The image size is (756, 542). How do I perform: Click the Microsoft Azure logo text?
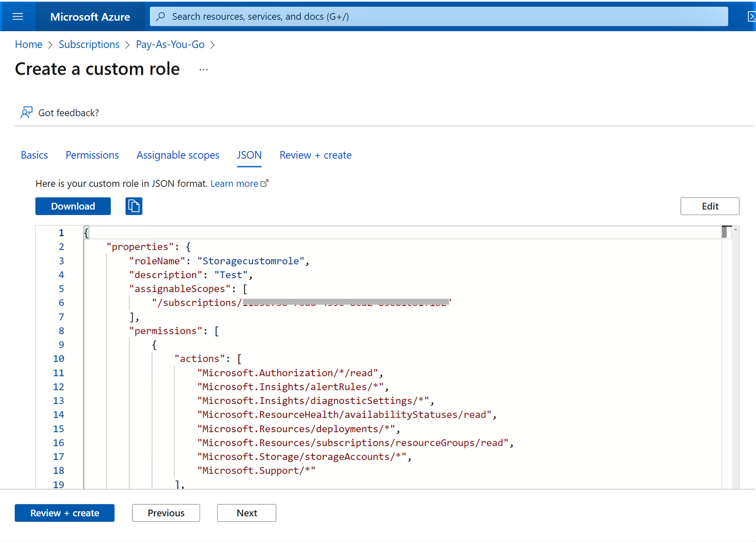coord(90,17)
